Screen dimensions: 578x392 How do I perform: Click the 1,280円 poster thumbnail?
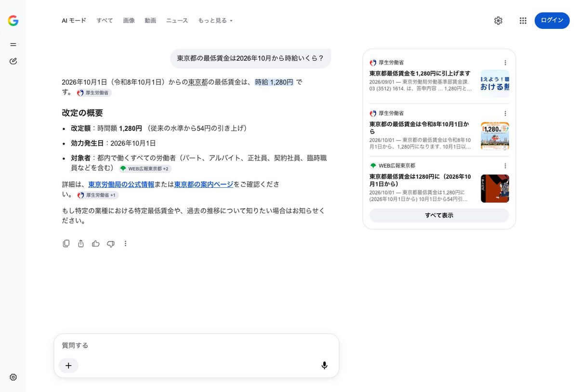pos(495,136)
